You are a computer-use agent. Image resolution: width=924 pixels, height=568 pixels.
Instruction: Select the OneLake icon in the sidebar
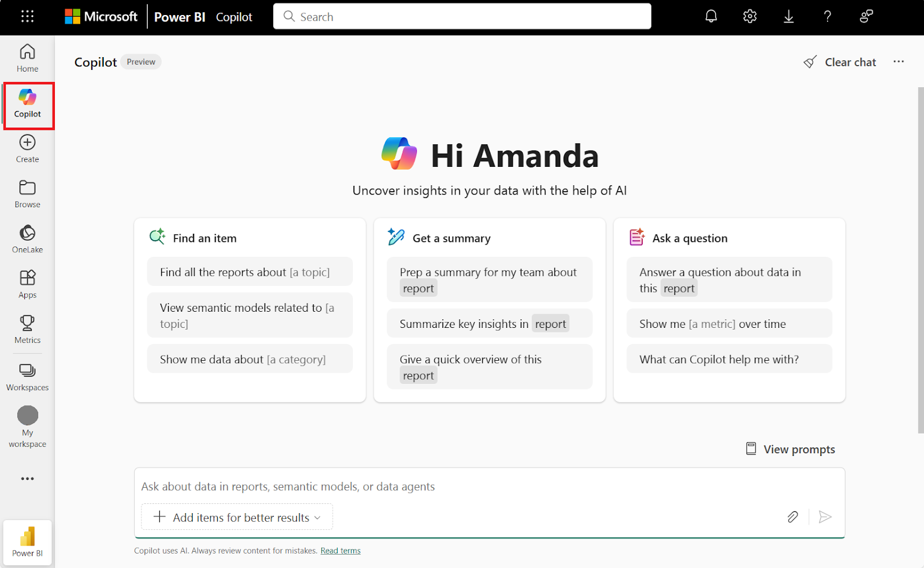point(27,238)
